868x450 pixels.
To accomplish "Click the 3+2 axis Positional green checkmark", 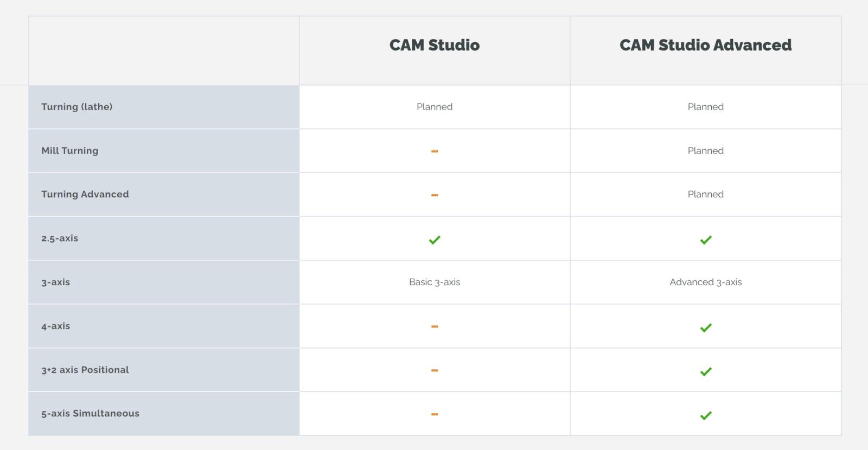I will point(706,371).
